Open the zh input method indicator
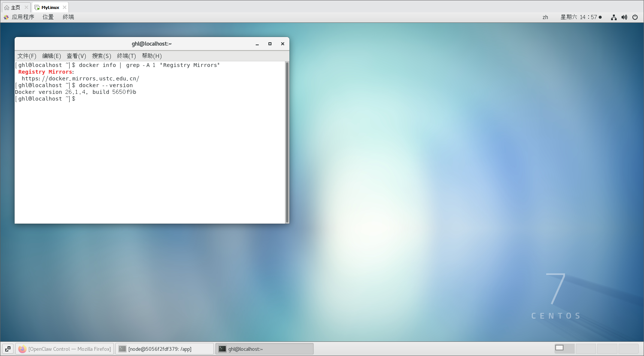Viewport: 644px width, 356px height. pos(545,17)
